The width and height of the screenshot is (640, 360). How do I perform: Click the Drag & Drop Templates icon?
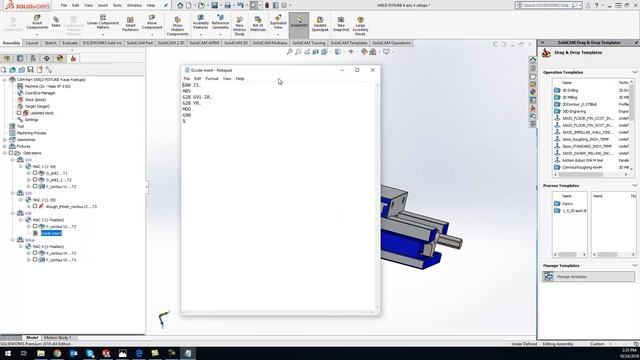point(546,53)
